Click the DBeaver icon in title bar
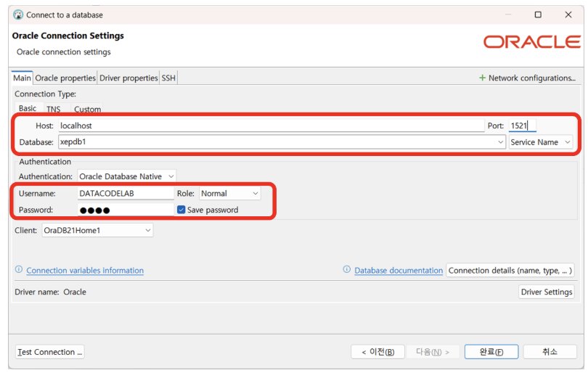This screenshot has height=373, width=588. click(x=18, y=15)
